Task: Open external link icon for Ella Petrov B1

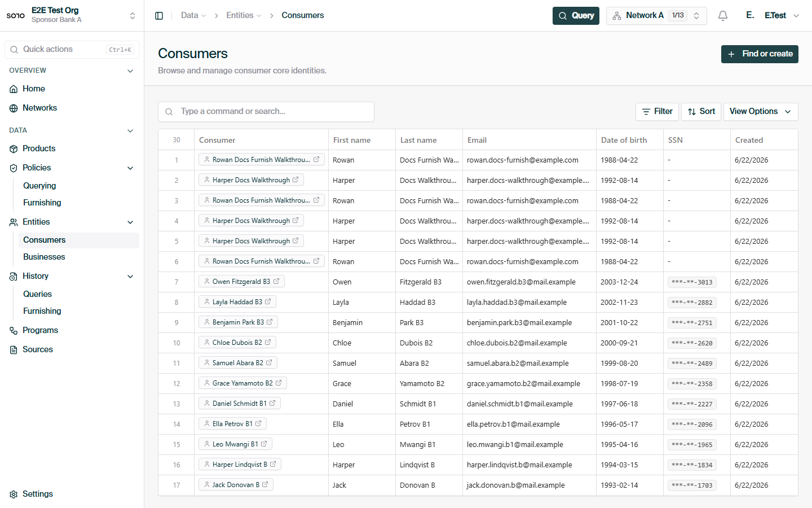Action: tap(258, 423)
